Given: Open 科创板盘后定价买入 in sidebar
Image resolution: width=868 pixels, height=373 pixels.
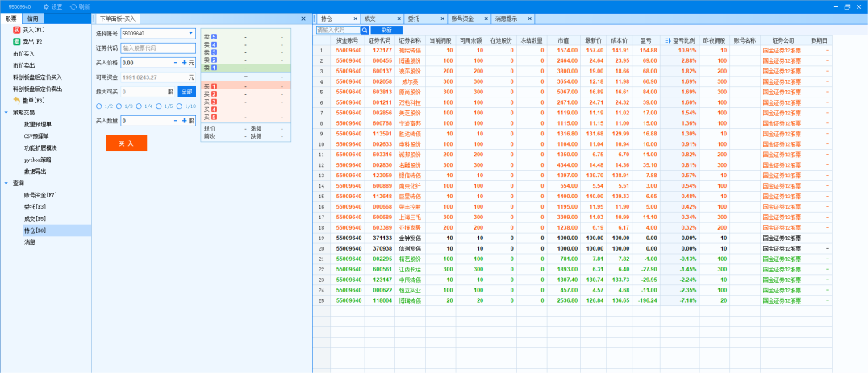Looking at the screenshot, I should pyautogui.click(x=38, y=77).
